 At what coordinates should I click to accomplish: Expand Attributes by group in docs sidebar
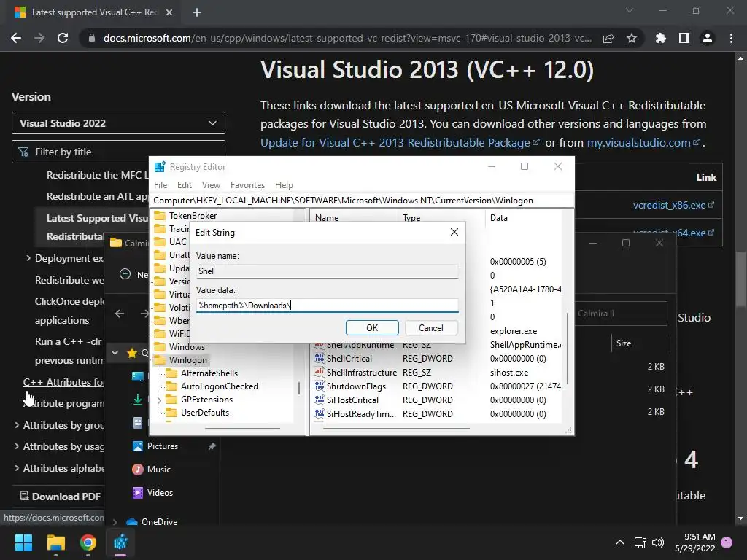pyautogui.click(x=17, y=425)
